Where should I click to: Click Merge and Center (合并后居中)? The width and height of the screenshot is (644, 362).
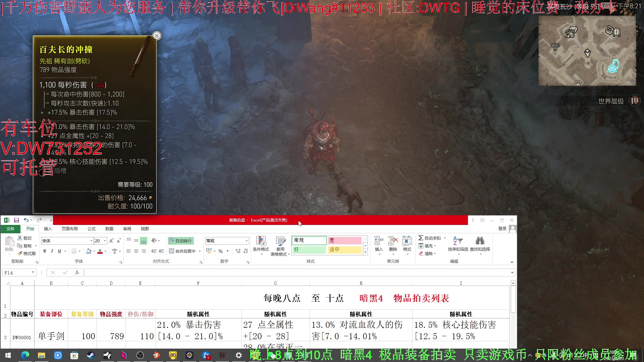[x=182, y=251]
